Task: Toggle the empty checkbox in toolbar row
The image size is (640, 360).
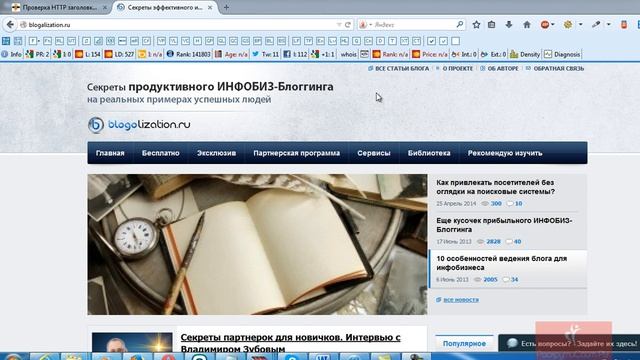Action: (x=456, y=41)
